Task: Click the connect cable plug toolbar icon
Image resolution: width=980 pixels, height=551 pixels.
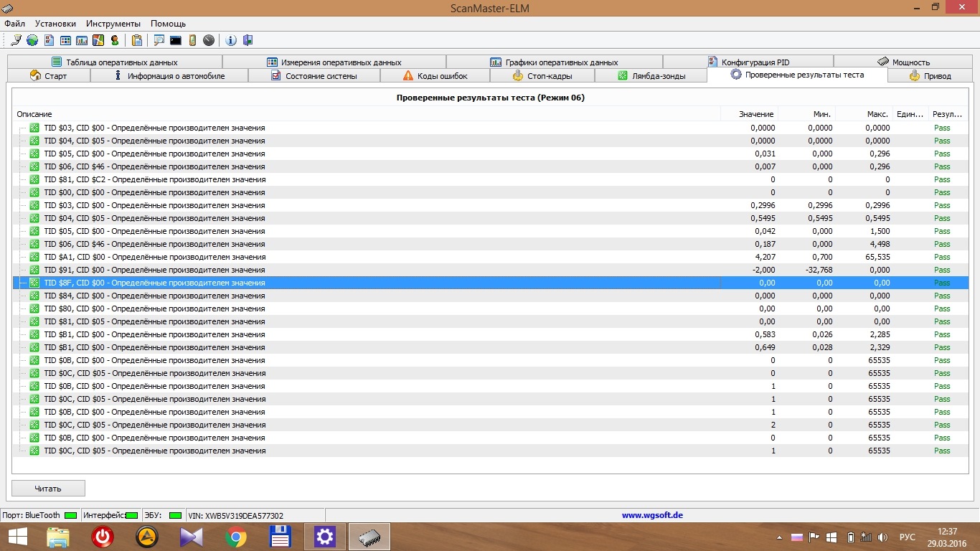Action: click(x=16, y=40)
